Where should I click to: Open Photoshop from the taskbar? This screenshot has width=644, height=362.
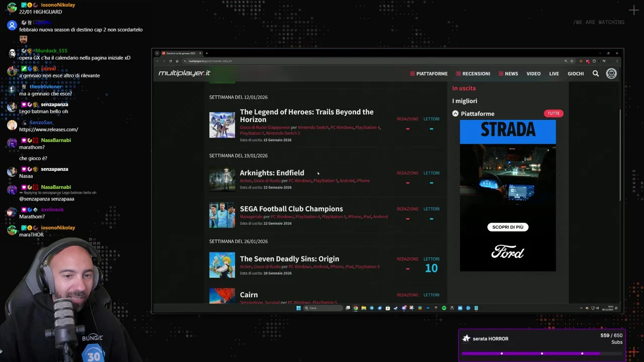point(428,308)
